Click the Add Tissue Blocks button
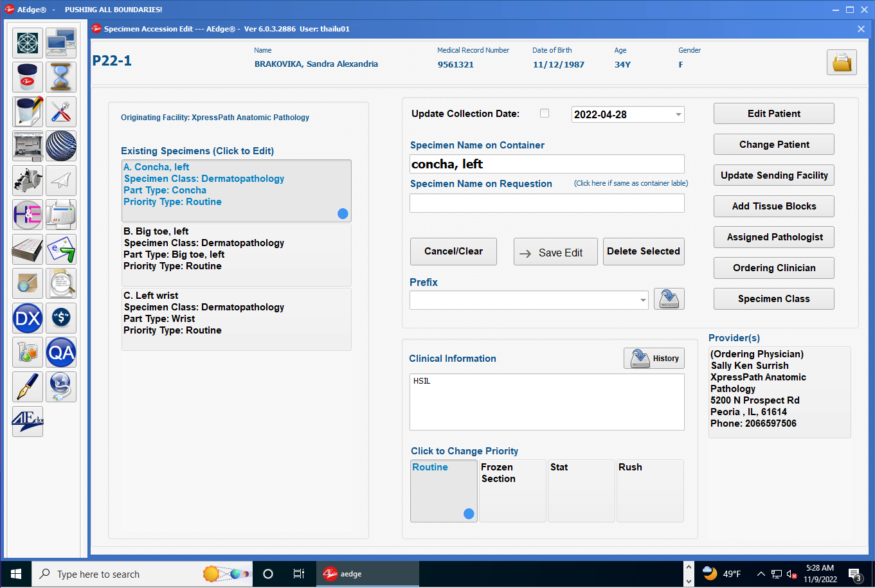This screenshot has width=875, height=588. (x=774, y=206)
